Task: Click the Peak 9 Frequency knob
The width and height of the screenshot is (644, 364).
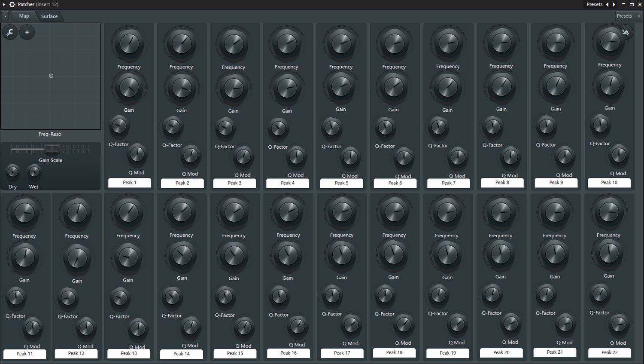Action: (556, 43)
